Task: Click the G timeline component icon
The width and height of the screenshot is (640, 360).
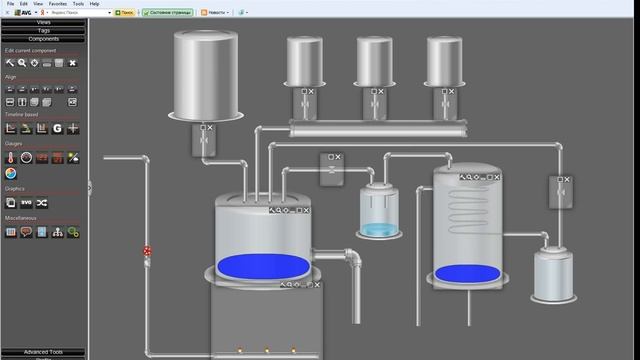Action: [57, 129]
